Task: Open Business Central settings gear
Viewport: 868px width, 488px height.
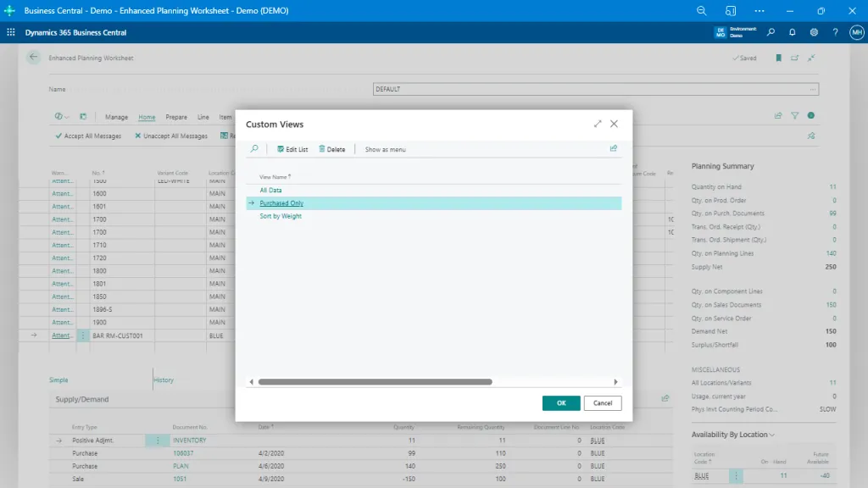Action: point(812,31)
